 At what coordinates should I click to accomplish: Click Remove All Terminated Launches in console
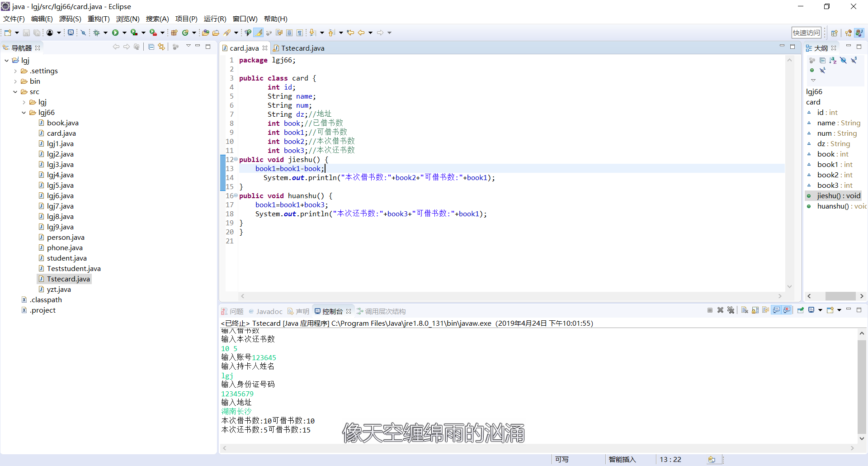pyautogui.click(x=731, y=310)
